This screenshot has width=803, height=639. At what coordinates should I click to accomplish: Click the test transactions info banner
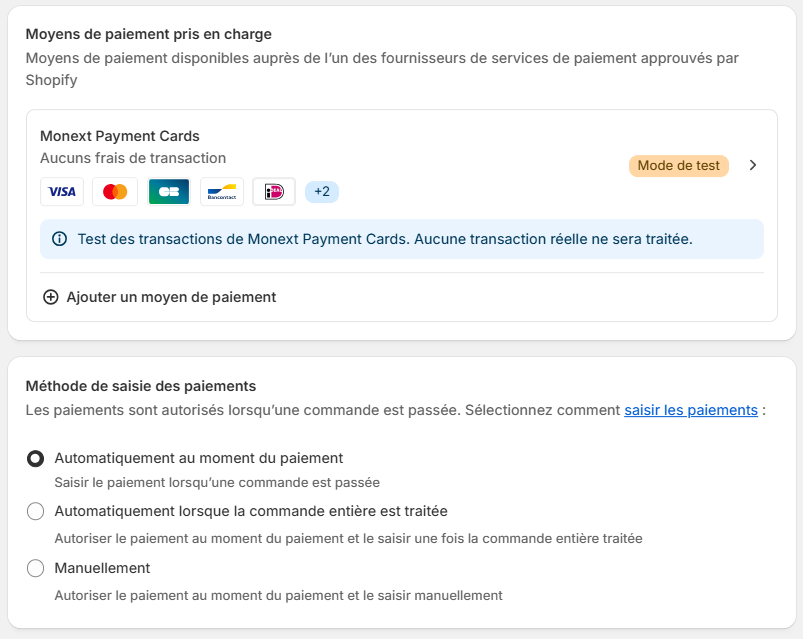coord(402,239)
